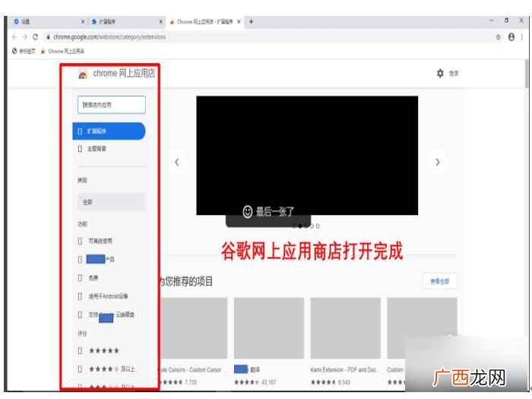Click the Kami Extension - PDF and Doc title
This screenshot has width=532, height=399.
tap(344, 369)
